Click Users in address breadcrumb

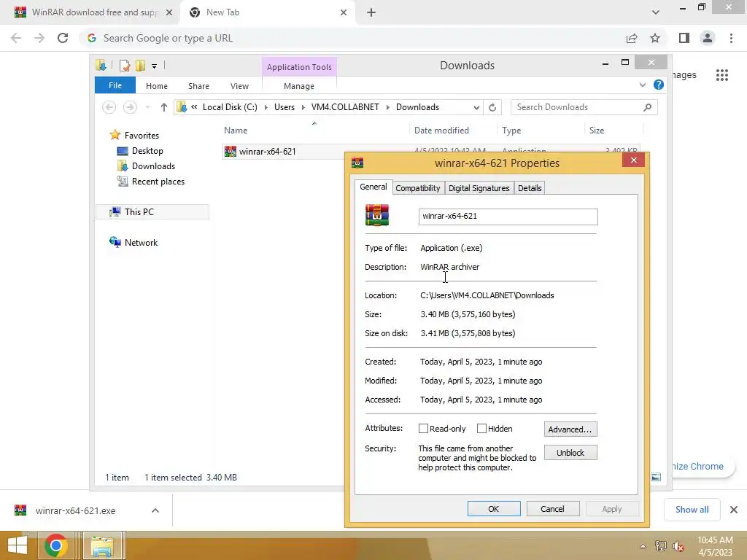[x=285, y=107]
